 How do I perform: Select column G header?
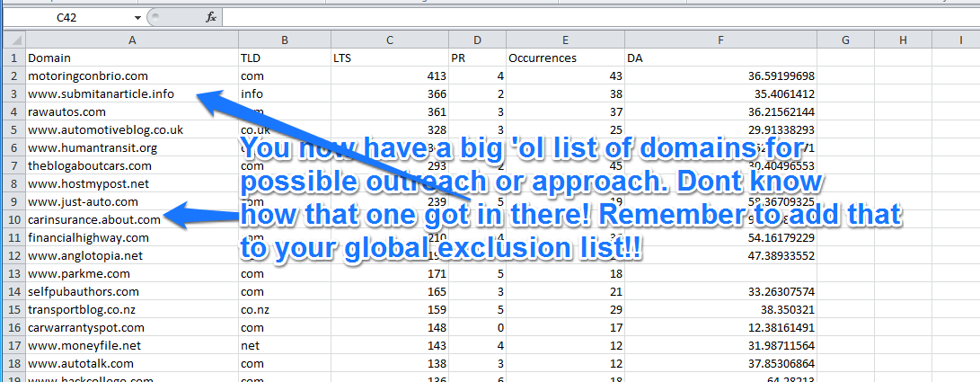tap(845, 40)
